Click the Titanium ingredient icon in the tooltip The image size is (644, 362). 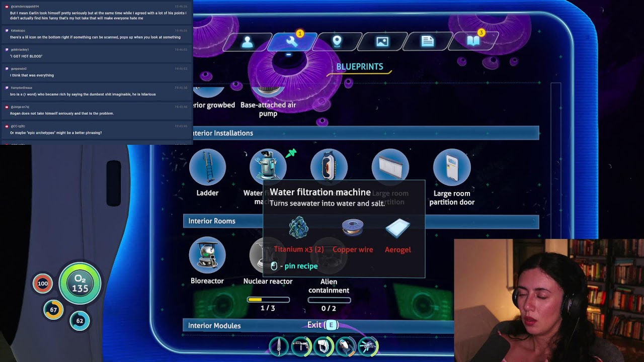[299, 228]
